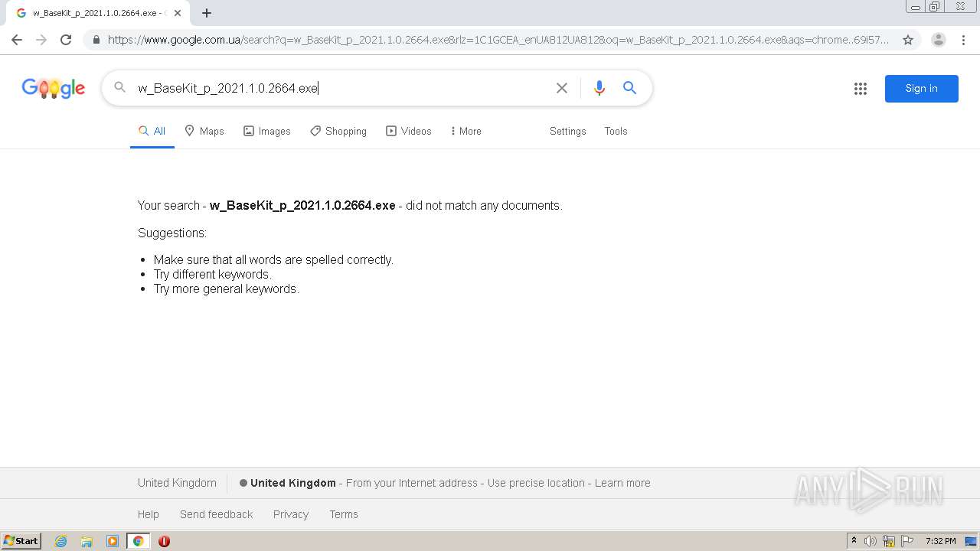This screenshot has height=551, width=980.
Task: Open the Help footer link
Action: [149, 514]
